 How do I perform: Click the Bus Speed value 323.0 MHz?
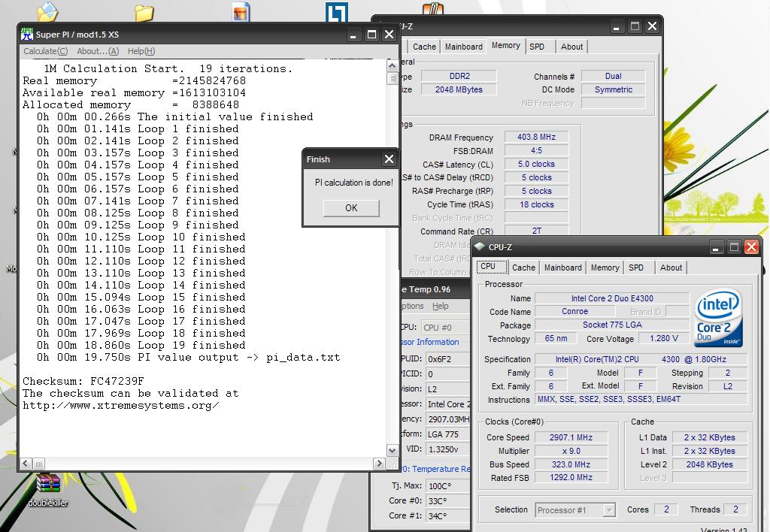coord(571,464)
